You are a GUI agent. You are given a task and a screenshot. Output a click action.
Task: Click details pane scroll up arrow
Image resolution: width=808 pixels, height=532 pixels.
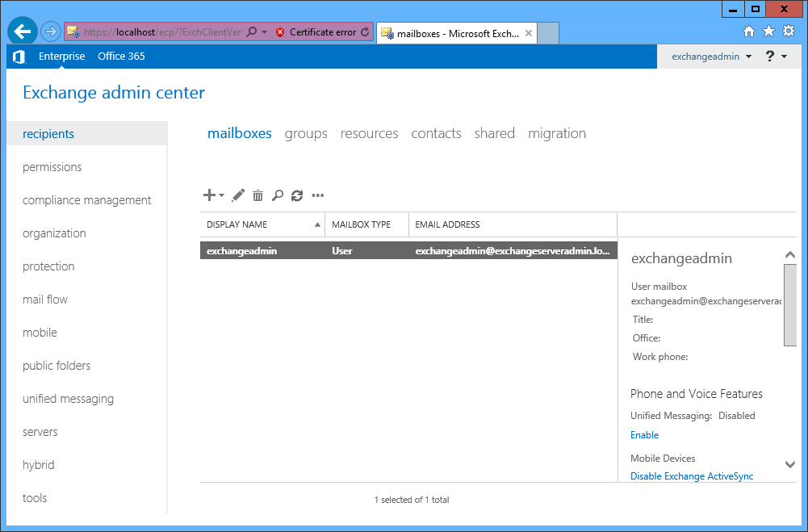(x=790, y=254)
